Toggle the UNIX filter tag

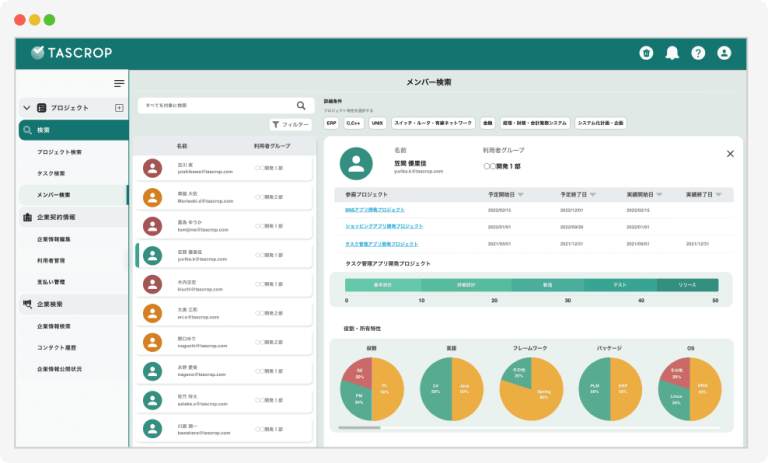(377, 123)
